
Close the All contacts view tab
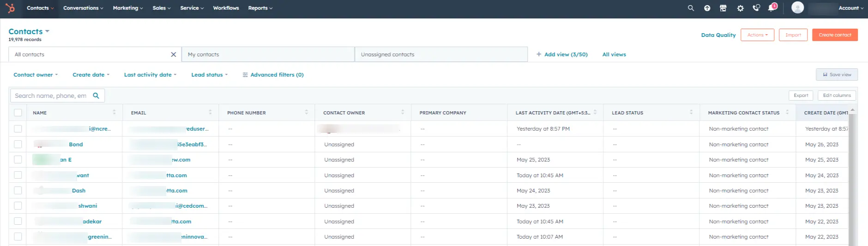[173, 54]
